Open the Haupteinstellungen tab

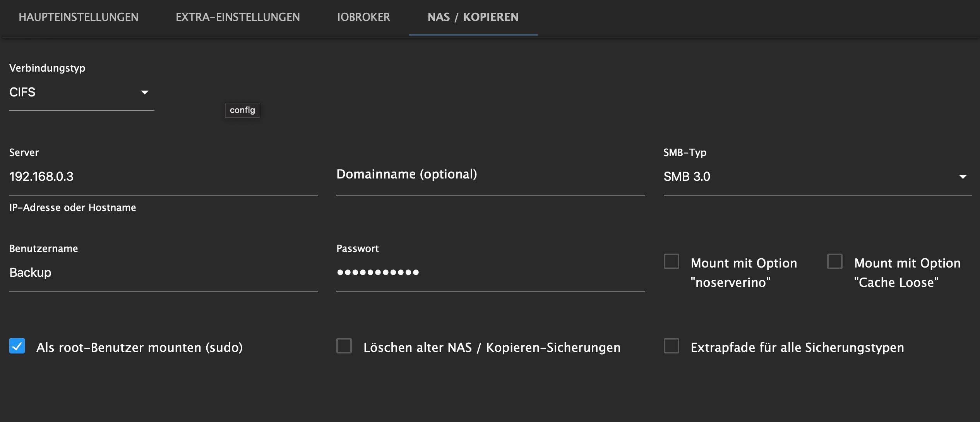coord(78,17)
